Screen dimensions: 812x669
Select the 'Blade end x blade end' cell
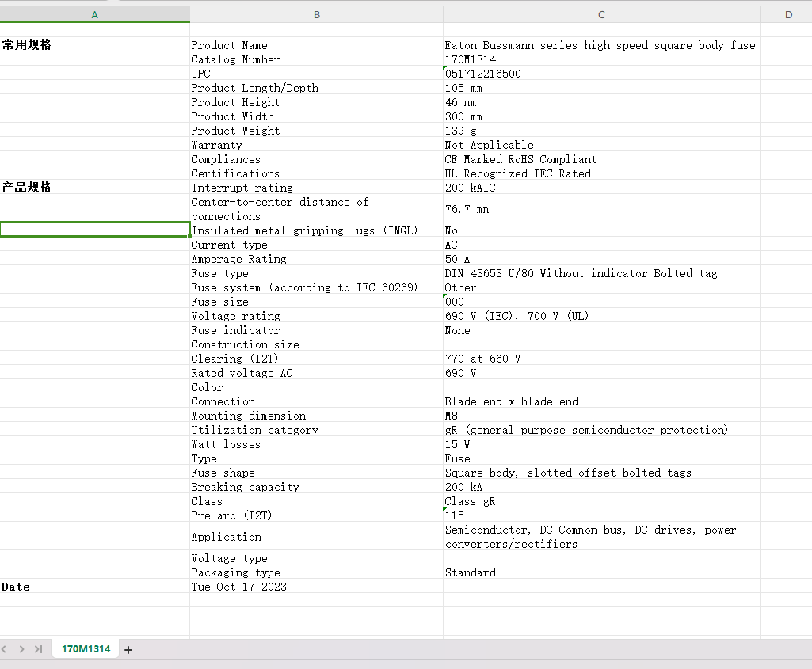pyautogui.click(x=601, y=401)
